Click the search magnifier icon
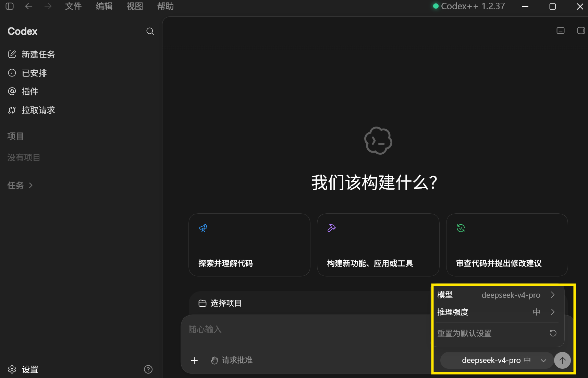The width and height of the screenshot is (588, 378). [150, 31]
